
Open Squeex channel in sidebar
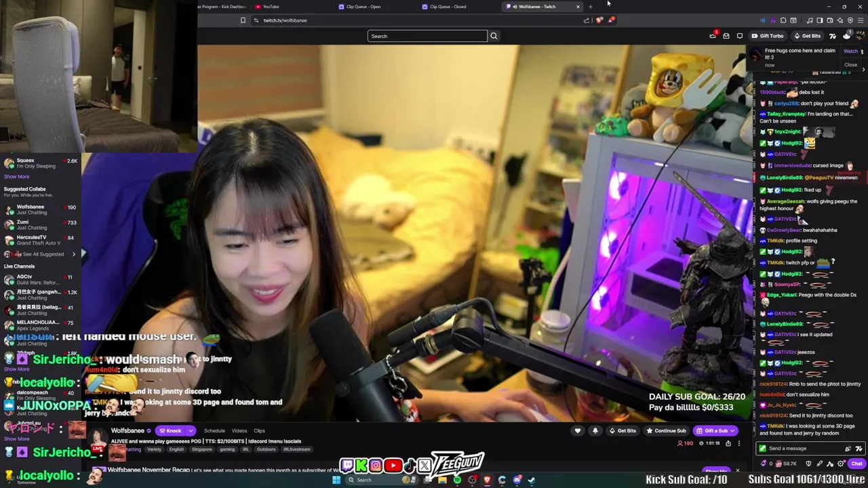[x=41, y=163]
